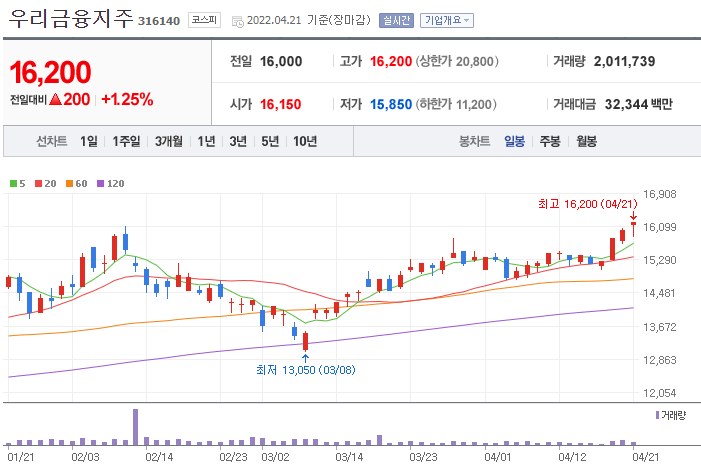The width and height of the screenshot is (701, 473).
Task: Click the 거래대금 value 32,344 백만
Action: point(638,105)
